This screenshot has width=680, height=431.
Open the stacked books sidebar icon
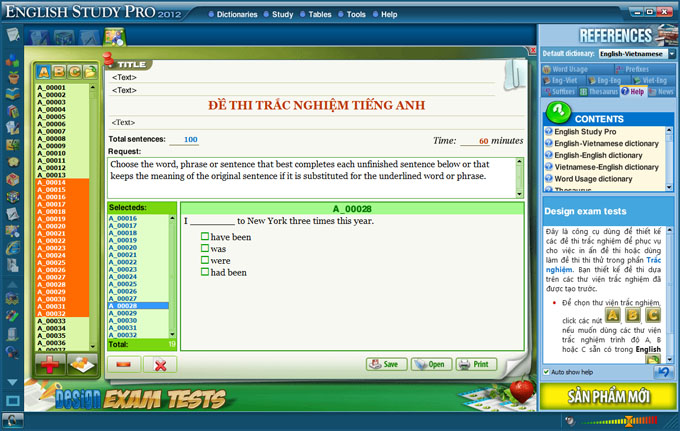click(x=13, y=111)
